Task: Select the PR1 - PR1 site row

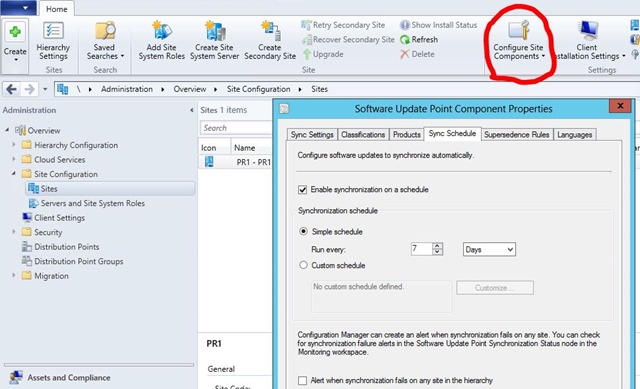Action: click(x=236, y=162)
